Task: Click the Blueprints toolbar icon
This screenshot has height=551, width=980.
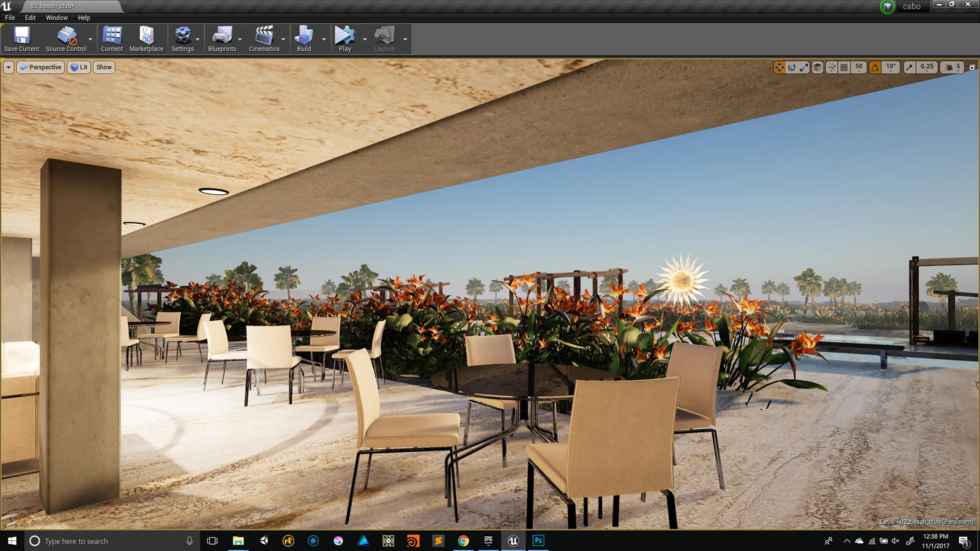Action: tap(222, 39)
